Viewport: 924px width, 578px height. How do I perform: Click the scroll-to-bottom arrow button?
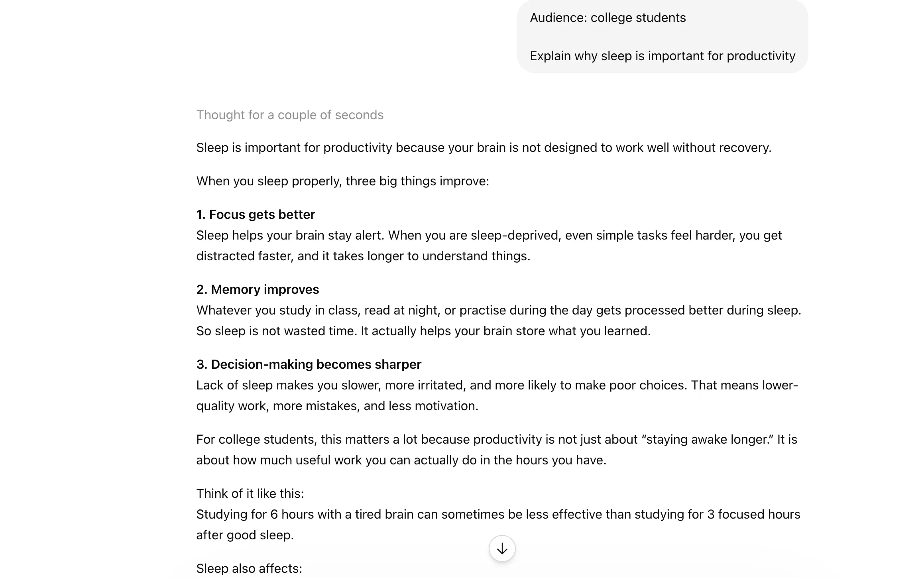point(502,549)
